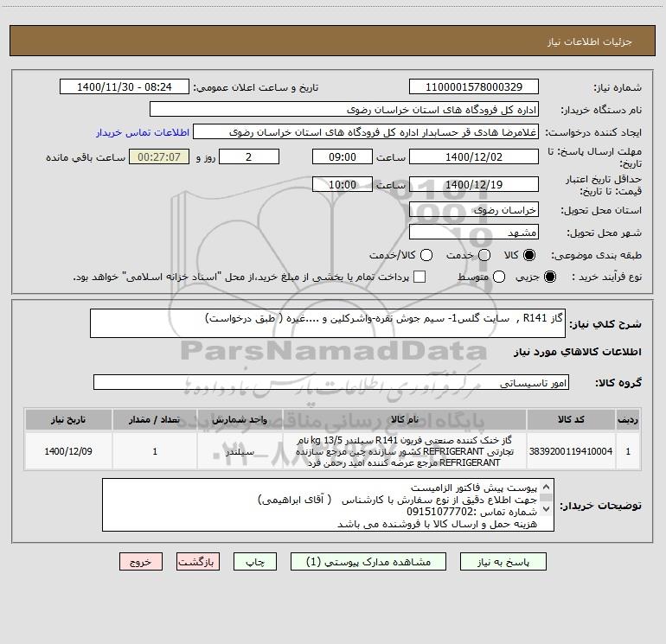
Task: Click the request creator name field
Action: [366, 131]
